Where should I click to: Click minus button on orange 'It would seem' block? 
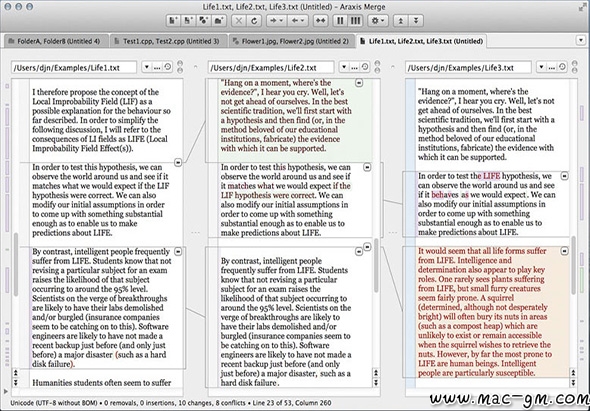click(x=564, y=251)
